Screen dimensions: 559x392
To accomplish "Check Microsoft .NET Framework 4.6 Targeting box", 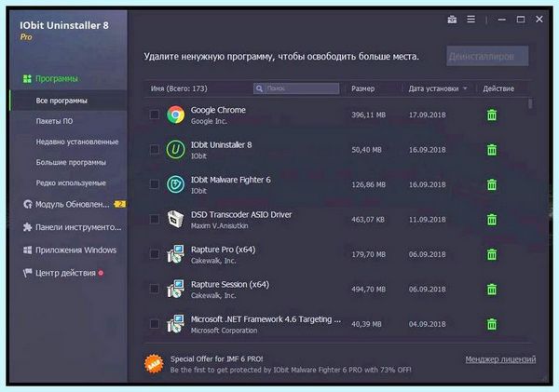I will pos(155,324).
